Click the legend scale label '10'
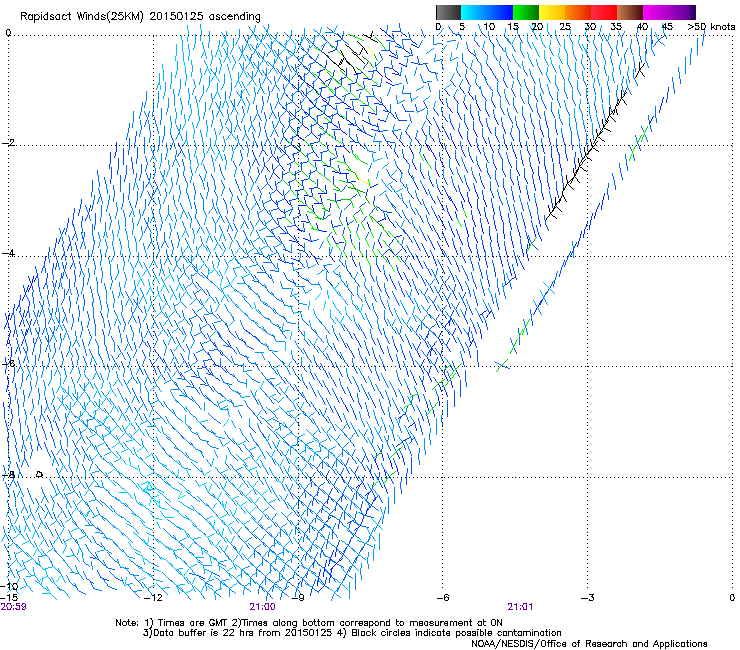 489,27
